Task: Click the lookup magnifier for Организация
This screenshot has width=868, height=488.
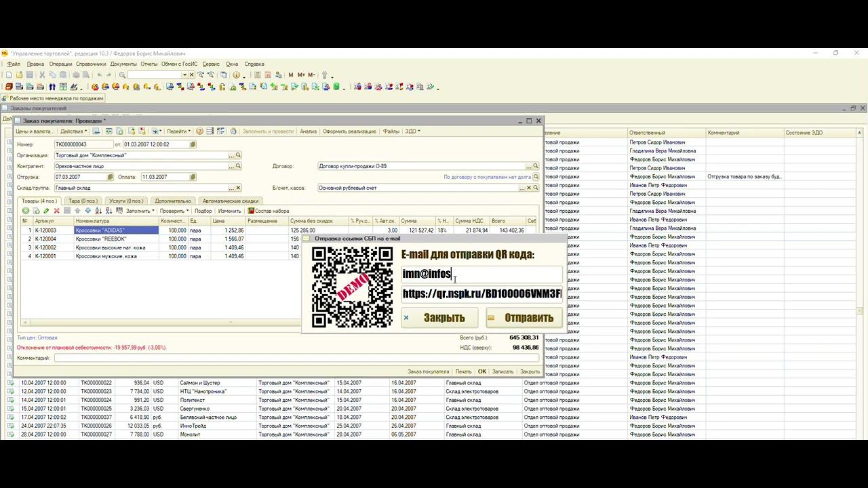Action: point(238,155)
